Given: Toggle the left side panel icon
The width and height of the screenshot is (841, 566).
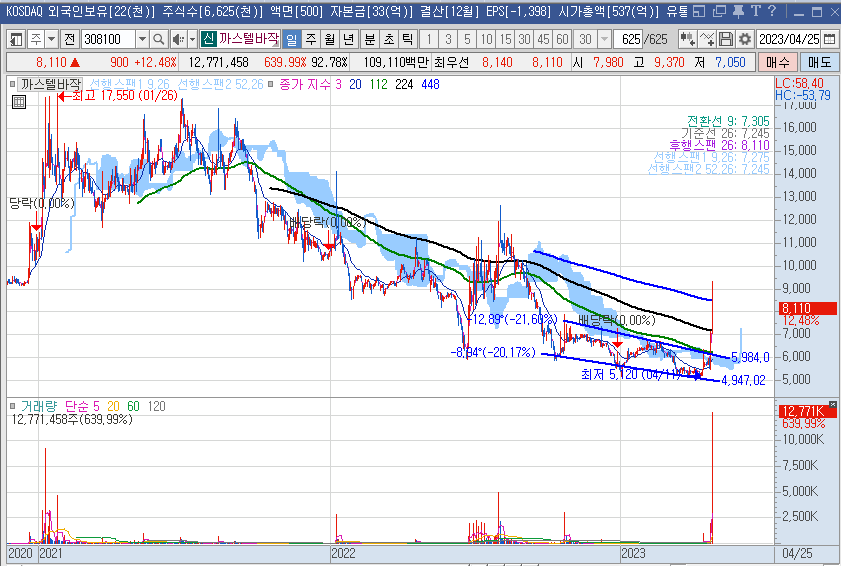Looking at the screenshot, I should coord(16,39).
